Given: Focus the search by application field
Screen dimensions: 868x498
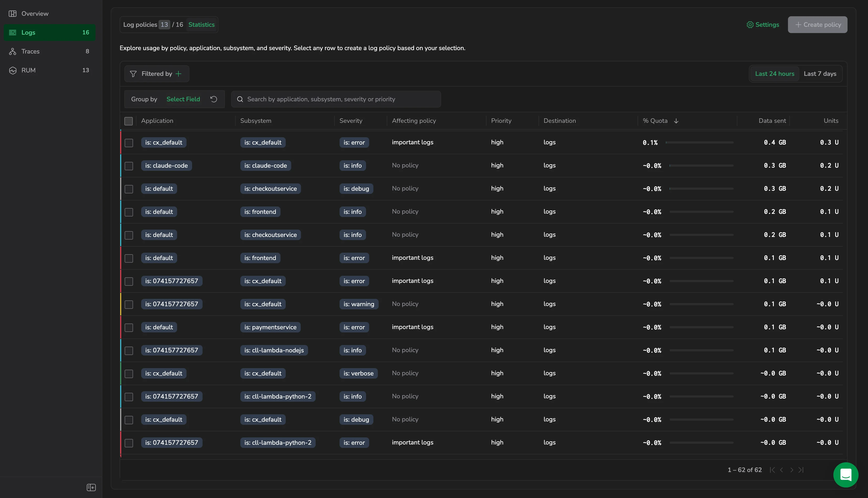Looking at the screenshot, I should (336, 99).
